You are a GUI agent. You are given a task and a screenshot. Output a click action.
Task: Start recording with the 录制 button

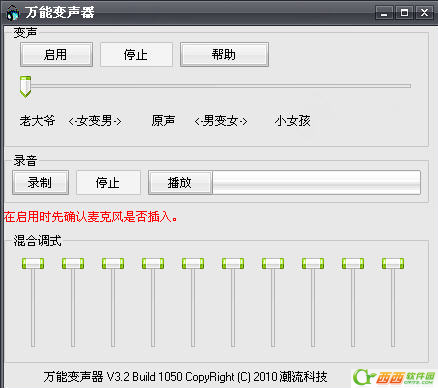tap(41, 182)
